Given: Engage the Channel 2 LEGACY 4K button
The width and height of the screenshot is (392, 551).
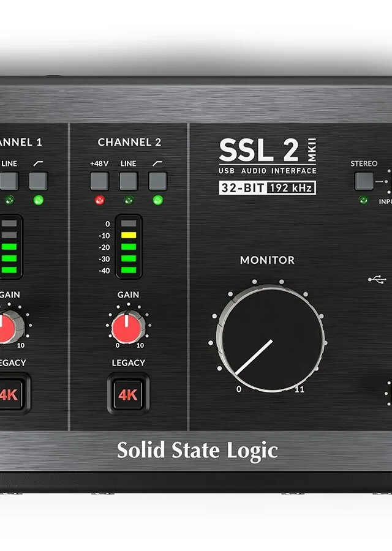Looking at the screenshot, I should click(x=129, y=395).
